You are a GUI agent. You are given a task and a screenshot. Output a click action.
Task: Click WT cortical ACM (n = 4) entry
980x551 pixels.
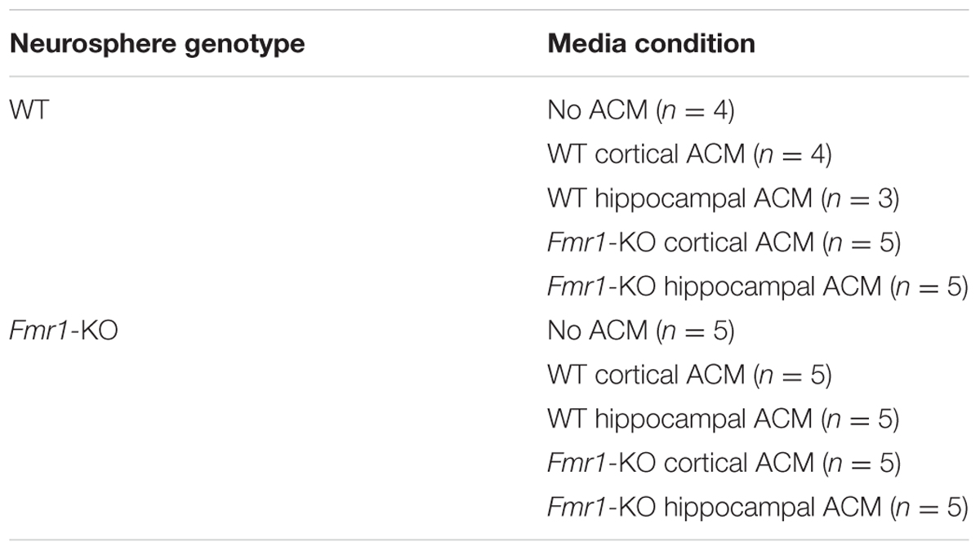[689, 154]
